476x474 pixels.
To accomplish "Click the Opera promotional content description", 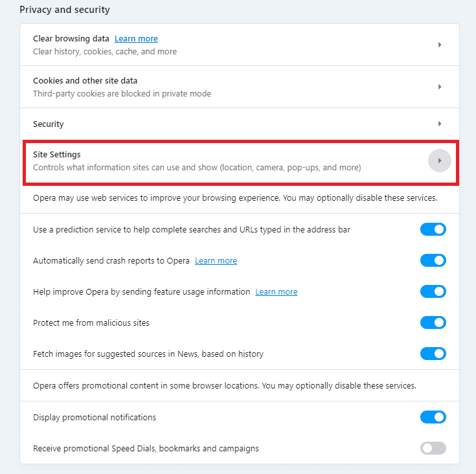I will click(x=224, y=385).
